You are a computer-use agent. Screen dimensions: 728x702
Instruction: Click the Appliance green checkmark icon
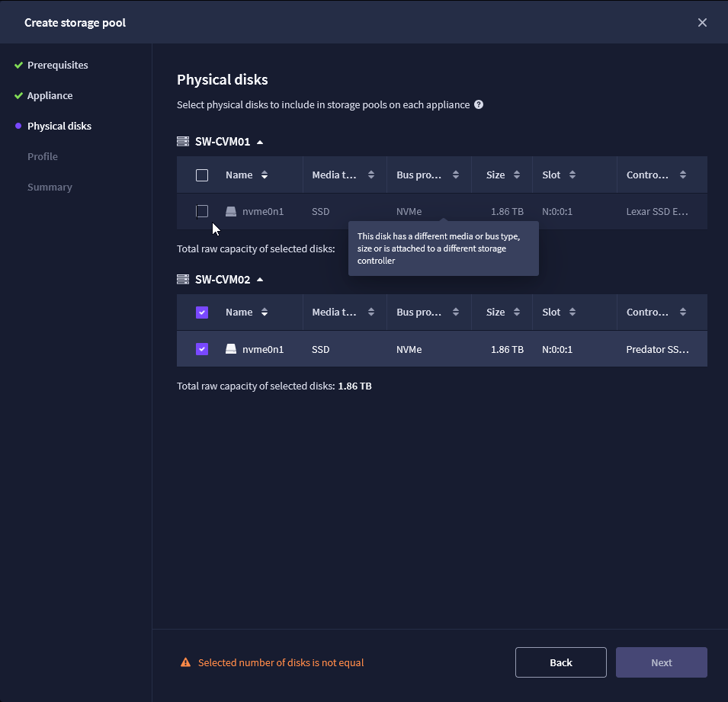click(x=18, y=95)
